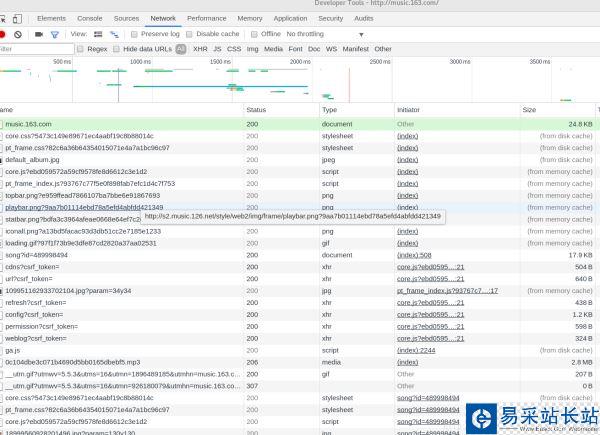This screenshot has width=600, height=435.
Task: Toggle the device toolbar icon
Action: point(17,19)
